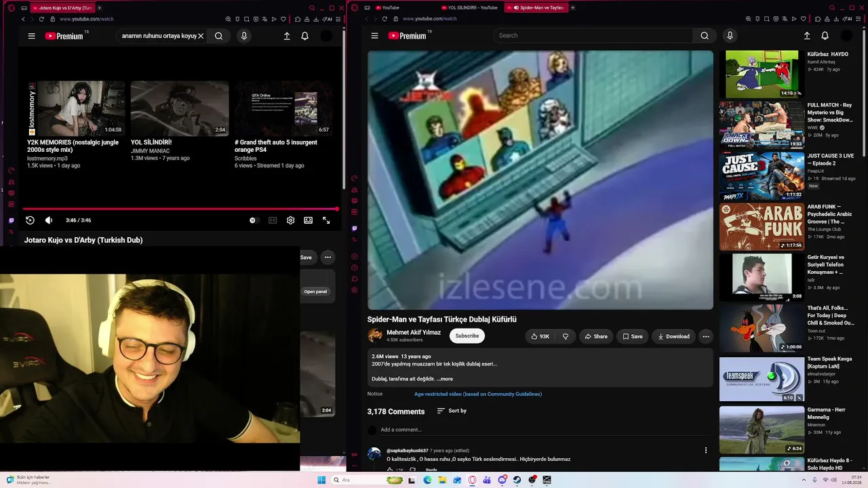This screenshot has height=488, width=868.
Task: Click Open panel button in left window
Action: [315, 291]
